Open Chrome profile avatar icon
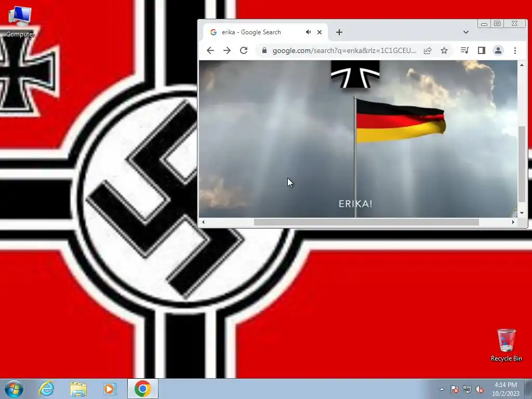Screen dimensions: 532x399 498,50
